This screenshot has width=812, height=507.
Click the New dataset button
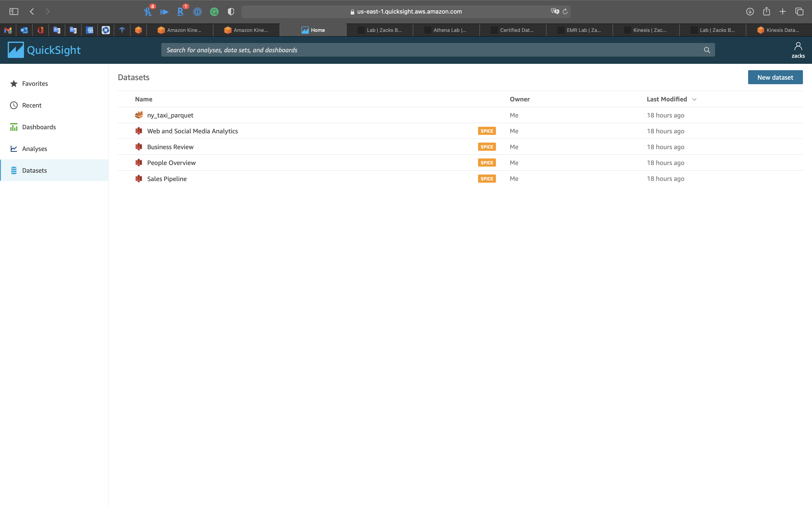[x=775, y=77]
